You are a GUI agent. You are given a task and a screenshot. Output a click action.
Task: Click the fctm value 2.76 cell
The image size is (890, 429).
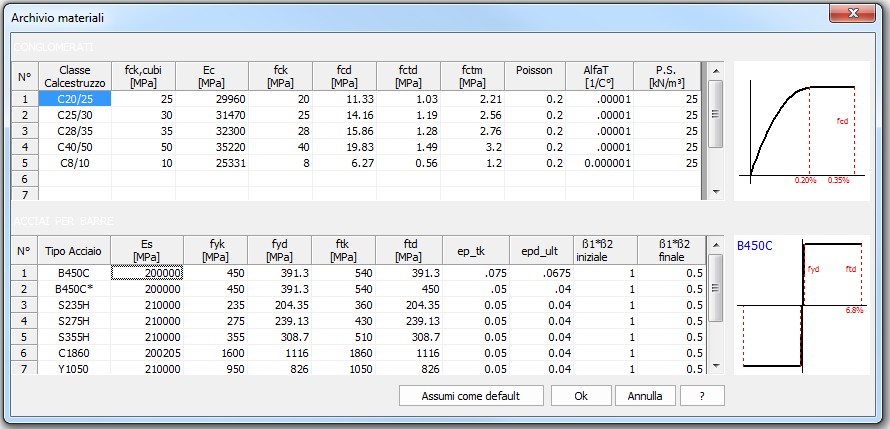click(x=472, y=131)
